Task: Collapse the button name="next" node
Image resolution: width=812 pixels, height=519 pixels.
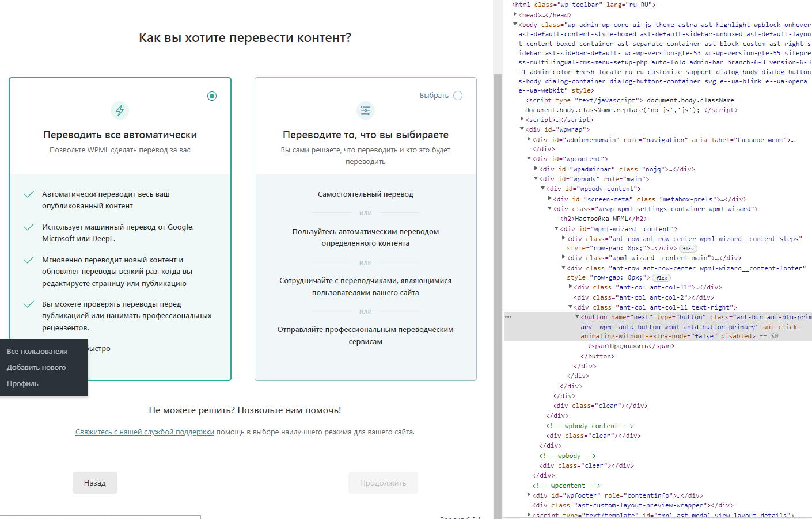Action: click(577, 316)
